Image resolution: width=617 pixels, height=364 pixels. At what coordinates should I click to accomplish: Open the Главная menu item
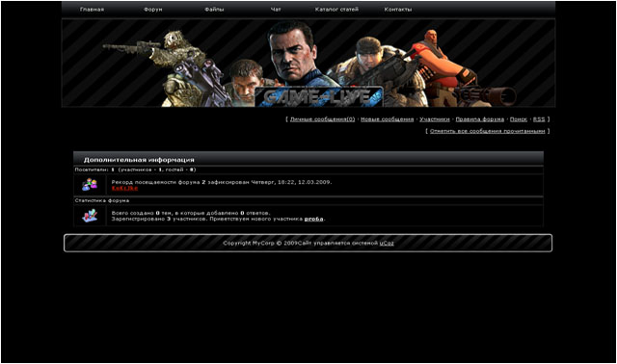93,10
